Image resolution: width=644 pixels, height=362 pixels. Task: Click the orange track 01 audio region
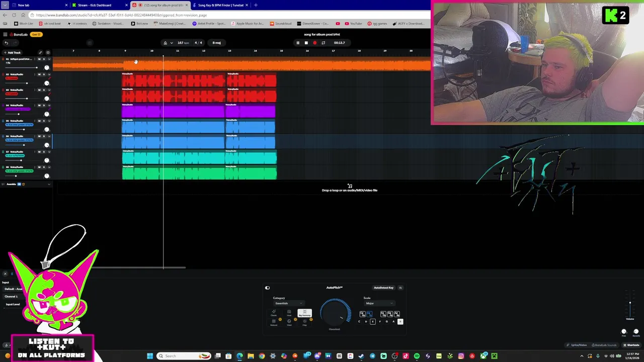(242, 64)
